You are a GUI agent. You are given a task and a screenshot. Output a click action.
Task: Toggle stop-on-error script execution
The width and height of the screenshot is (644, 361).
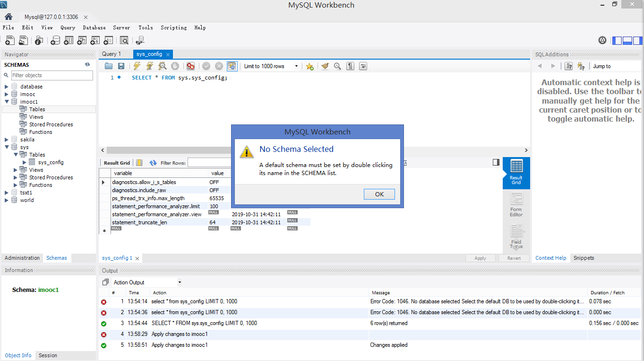click(190, 66)
